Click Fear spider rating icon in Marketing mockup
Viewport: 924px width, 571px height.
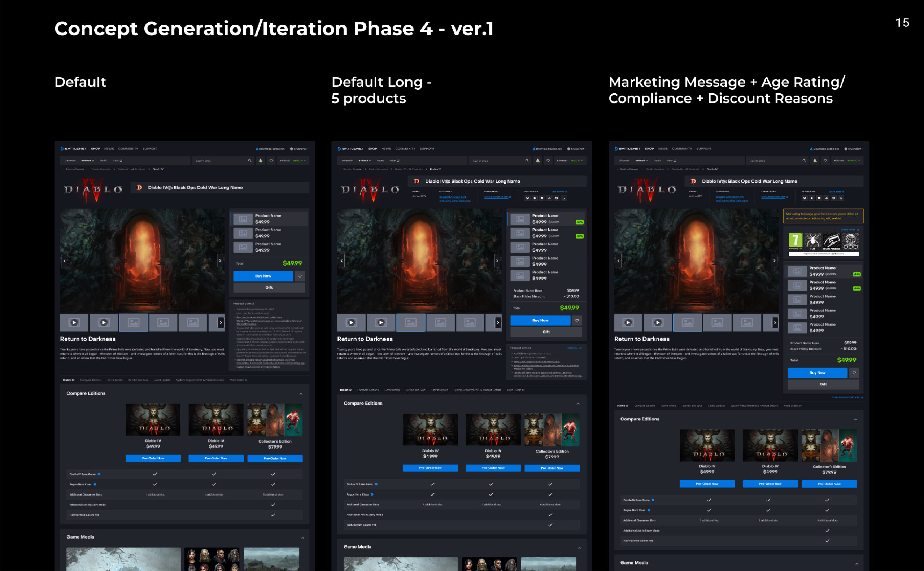[x=813, y=241]
